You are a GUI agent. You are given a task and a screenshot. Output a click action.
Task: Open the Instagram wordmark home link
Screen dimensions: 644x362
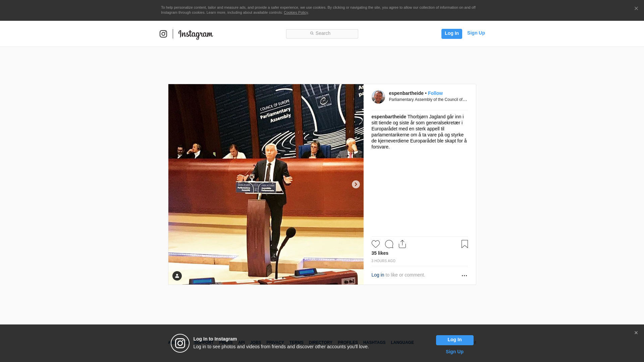196,35
